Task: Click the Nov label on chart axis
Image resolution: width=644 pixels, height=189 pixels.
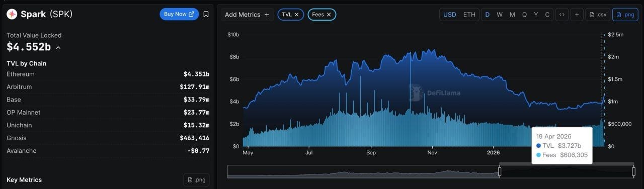Action: pyautogui.click(x=432, y=152)
